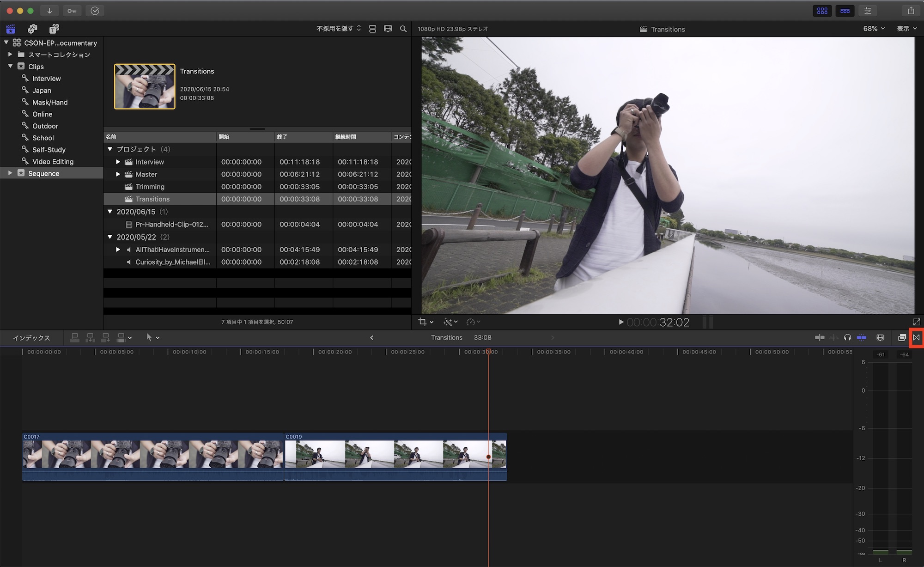
Task: Open the 表示 menu above the viewer
Action: [x=906, y=28]
